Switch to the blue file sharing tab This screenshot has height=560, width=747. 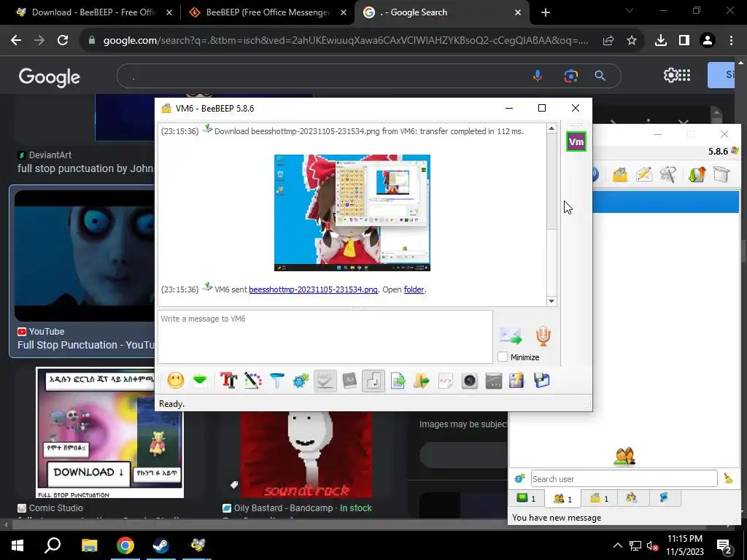click(664, 498)
